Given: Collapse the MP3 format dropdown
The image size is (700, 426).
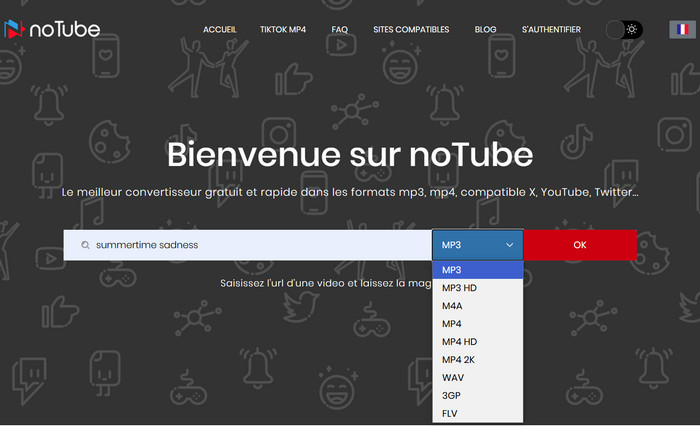Looking at the screenshot, I should pos(478,245).
